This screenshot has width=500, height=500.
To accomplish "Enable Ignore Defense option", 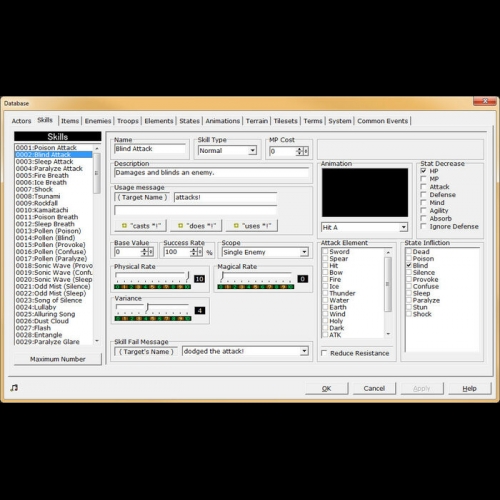I will tap(423, 226).
